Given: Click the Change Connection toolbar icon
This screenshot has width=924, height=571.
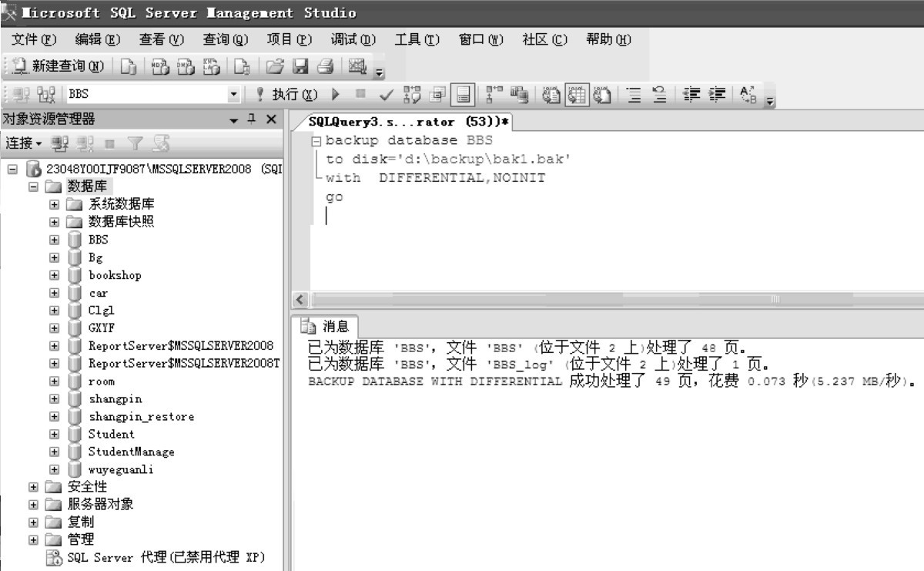Looking at the screenshot, I should coord(46,94).
